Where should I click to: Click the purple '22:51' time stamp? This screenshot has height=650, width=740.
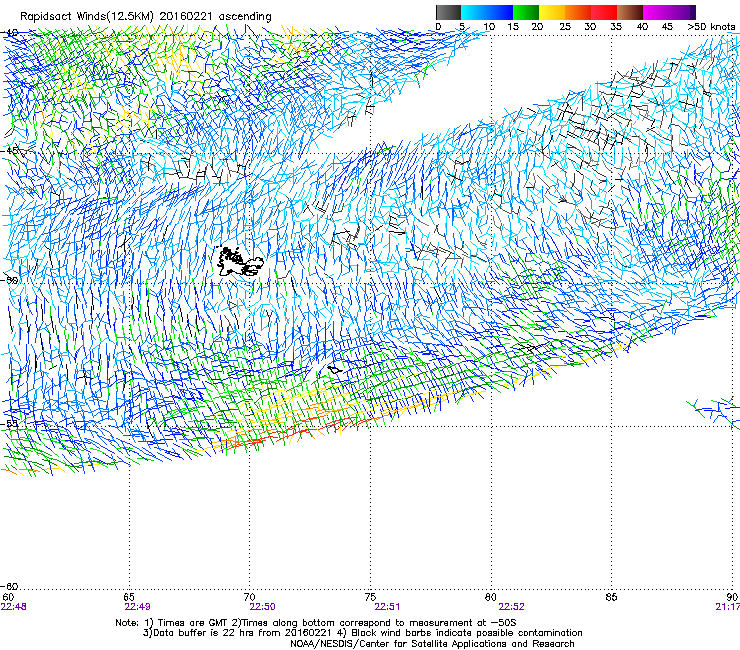click(x=387, y=607)
